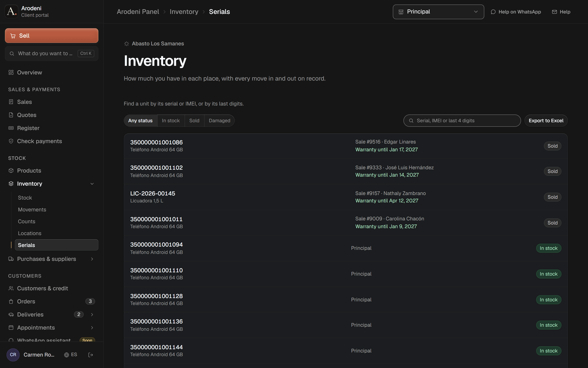Screen dimensions: 588x368
Task: Click the Register cash icon
Action: coord(11,128)
